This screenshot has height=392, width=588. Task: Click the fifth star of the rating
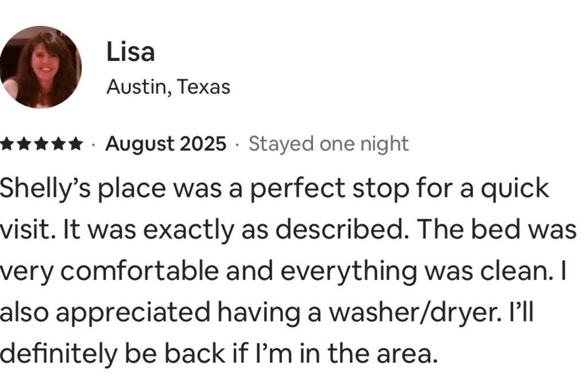click(x=76, y=144)
